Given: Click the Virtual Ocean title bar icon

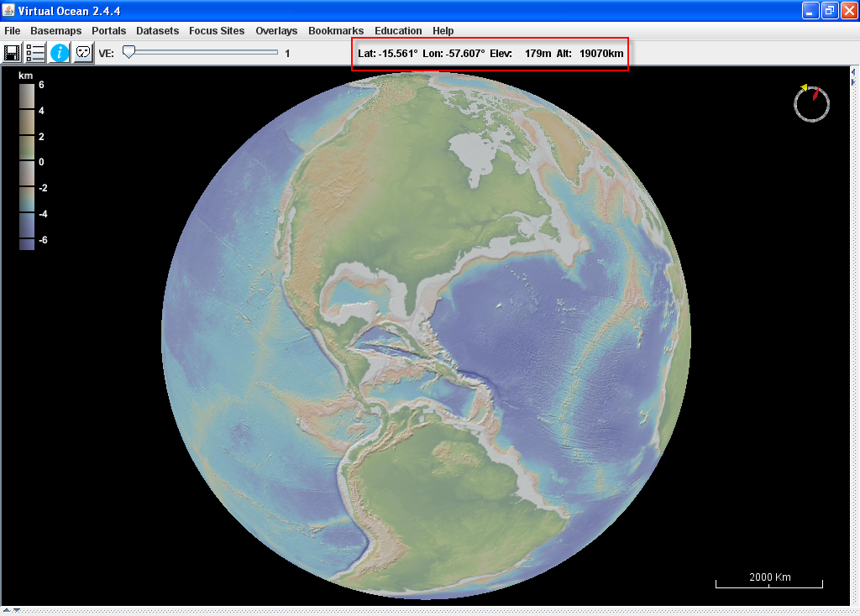Looking at the screenshot, I should click(8, 10).
